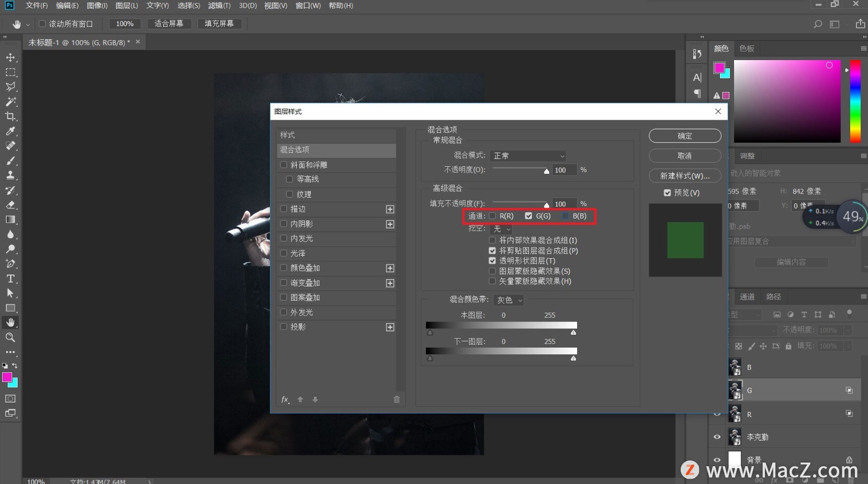Toggle 滚动所有窗口 checkbox in options bar

click(x=42, y=24)
